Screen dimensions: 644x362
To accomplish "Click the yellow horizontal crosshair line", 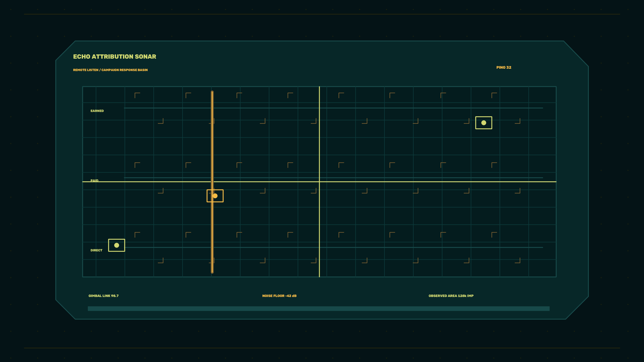I will tap(319, 182).
